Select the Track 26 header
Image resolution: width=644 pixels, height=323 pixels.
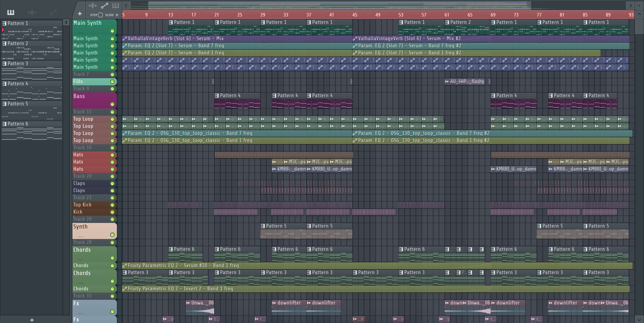pos(95,219)
